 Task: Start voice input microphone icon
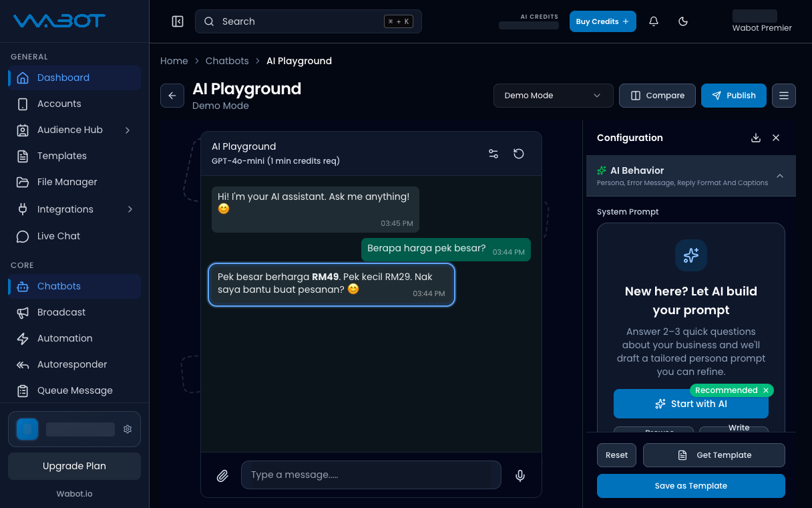pyautogui.click(x=520, y=476)
